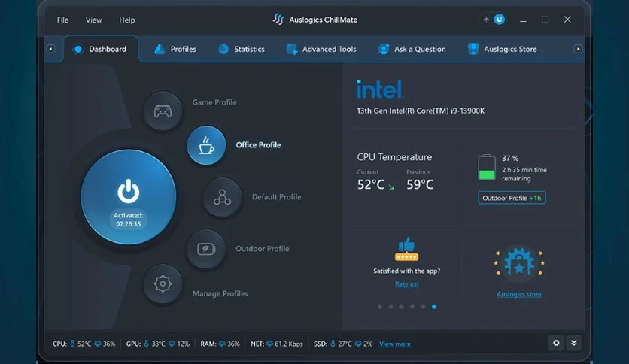Click RAM usage gauge icon in status bar
This screenshot has height=364, width=629.
(222, 344)
